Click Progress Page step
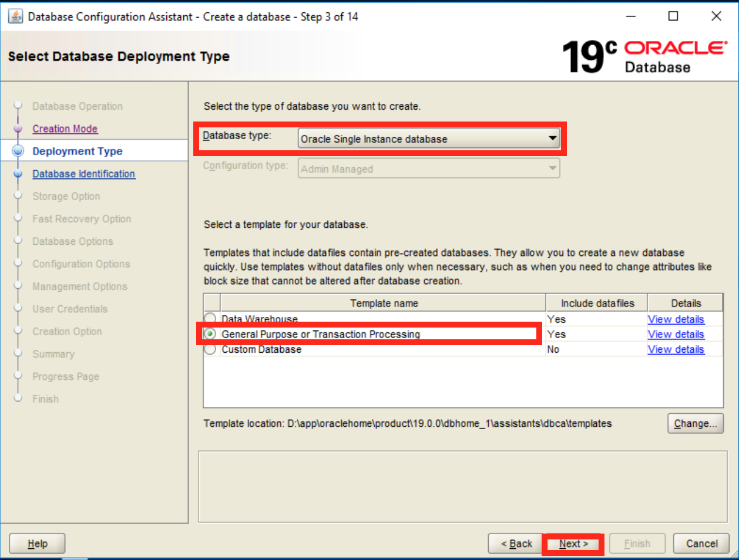This screenshot has height=560, width=739. [x=66, y=376]
